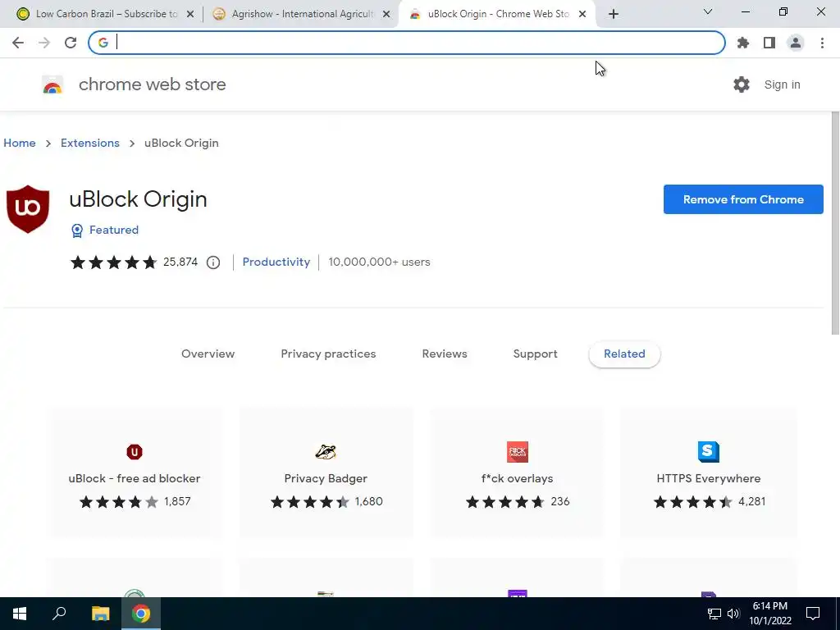Select the Related tab

pos(624,354)
